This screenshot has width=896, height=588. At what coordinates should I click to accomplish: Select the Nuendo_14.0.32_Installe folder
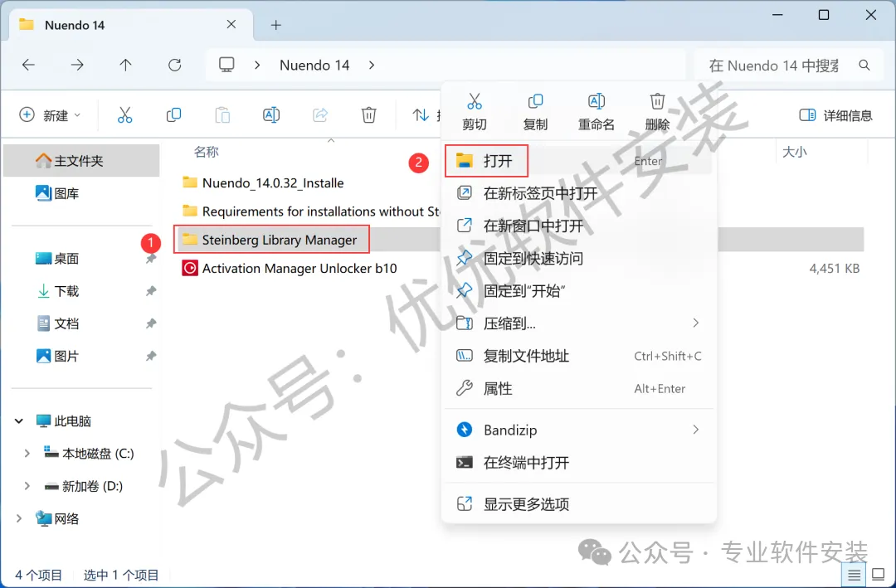tap(264, 182)
